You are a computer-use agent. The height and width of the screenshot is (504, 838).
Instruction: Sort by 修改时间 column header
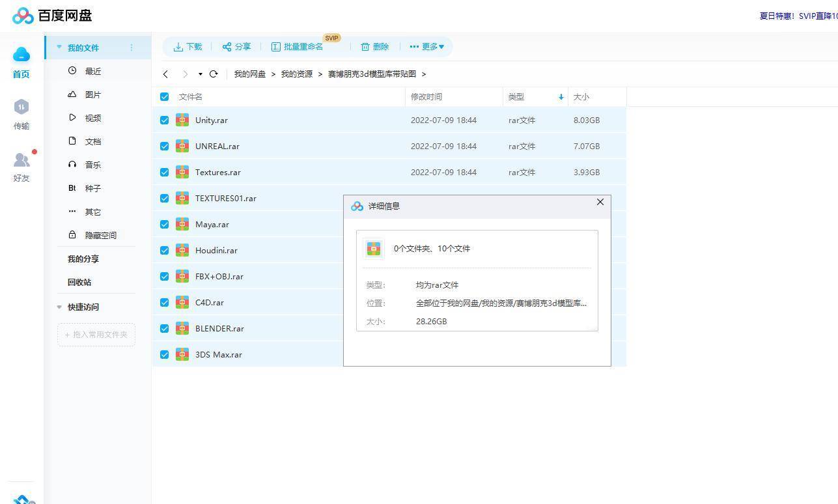[426, 96]
